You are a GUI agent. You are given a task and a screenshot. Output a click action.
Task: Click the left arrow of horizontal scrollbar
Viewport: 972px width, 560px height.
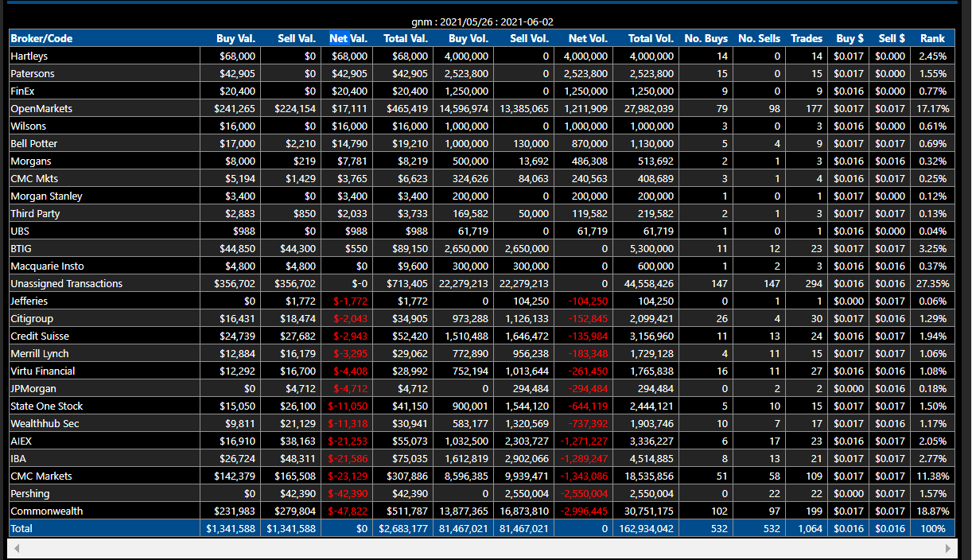(16, 548)
